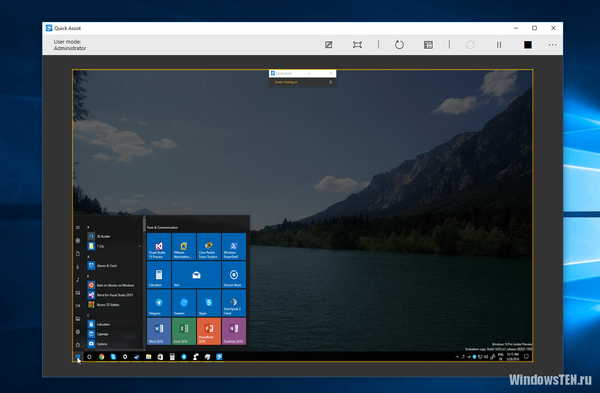The height and width of the screenshot is (393, 600).
Task: Click the Annotate pen icon in Quick Assist toolbar
Action: pyautogui.click(x=328, y=45)
